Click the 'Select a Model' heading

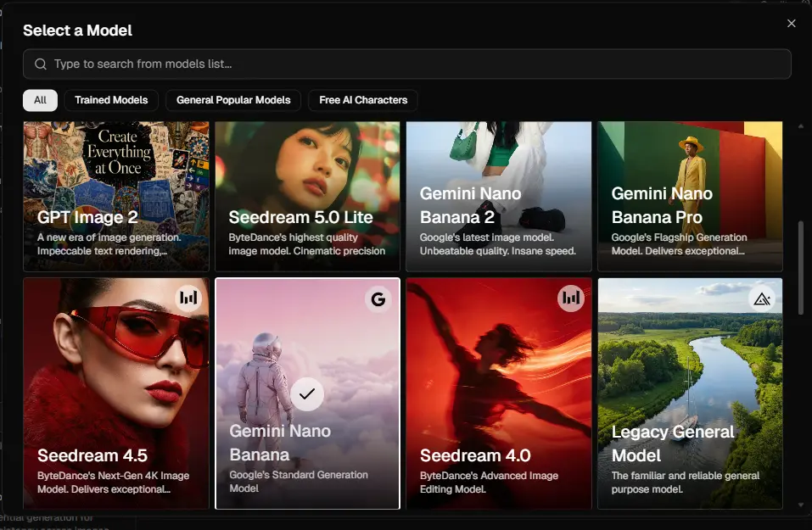78,31
